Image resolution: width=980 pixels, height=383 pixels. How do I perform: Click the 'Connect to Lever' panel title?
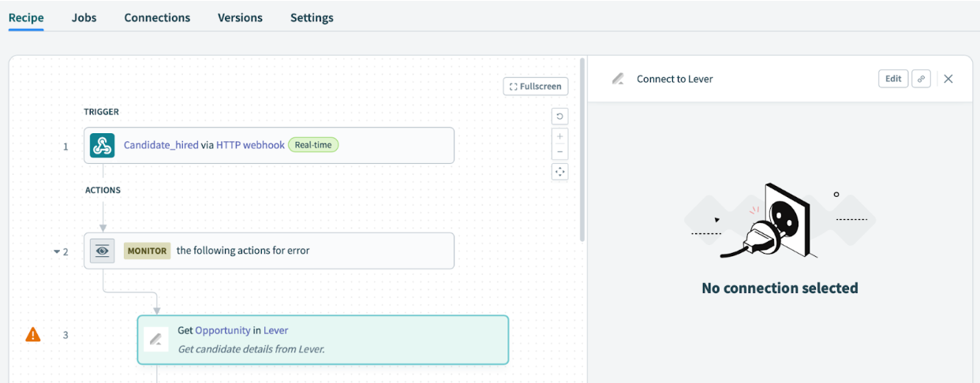pyautogui.click(x=675, y=79)
